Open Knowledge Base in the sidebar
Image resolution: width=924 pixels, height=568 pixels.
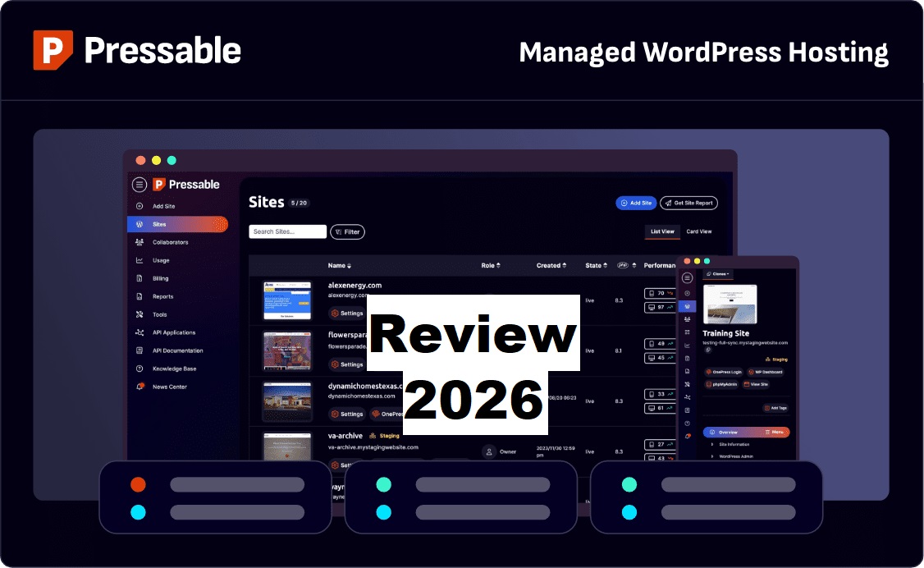pyautogui.click(x=174, y=369)
